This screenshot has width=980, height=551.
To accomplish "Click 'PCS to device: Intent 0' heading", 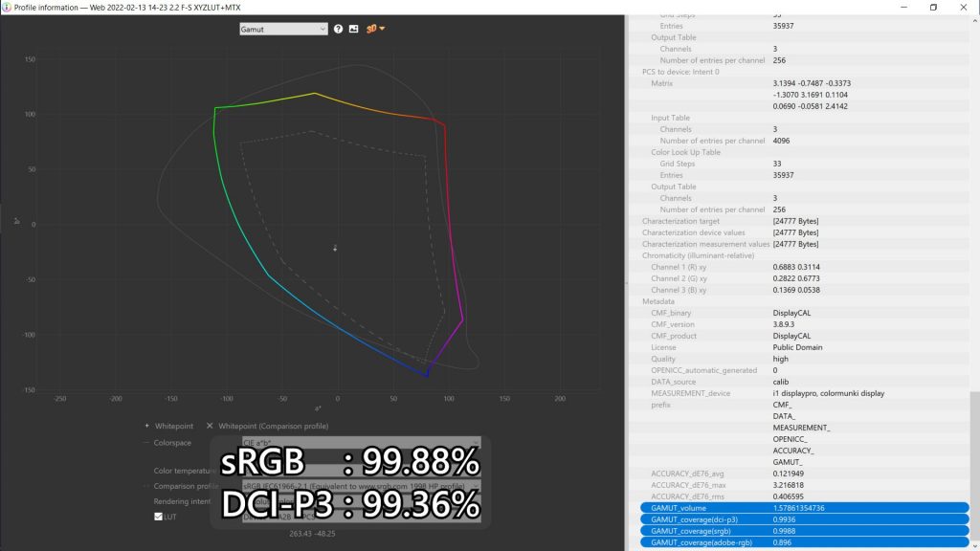I will (x=680, y=72).
